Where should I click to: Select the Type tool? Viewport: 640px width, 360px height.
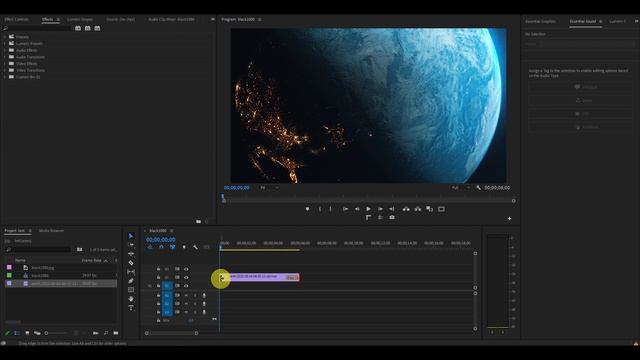click(131, 308)
